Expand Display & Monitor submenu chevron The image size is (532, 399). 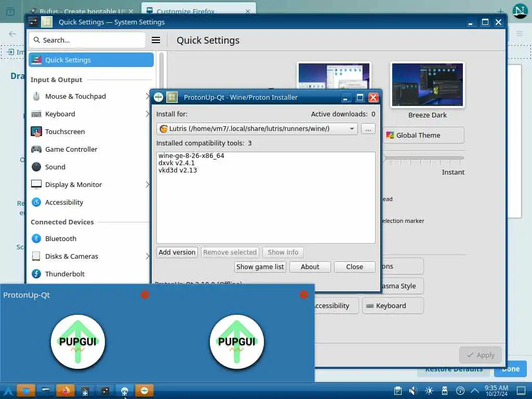coord(147,184)
